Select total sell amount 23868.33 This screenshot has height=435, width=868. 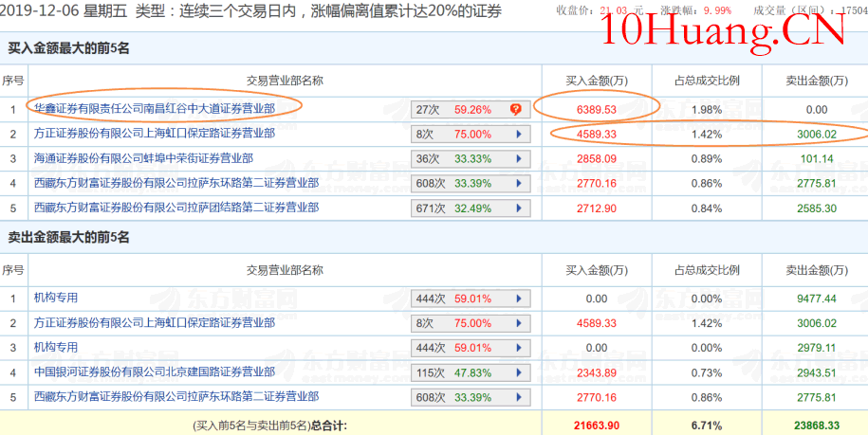tap(817, 426)
